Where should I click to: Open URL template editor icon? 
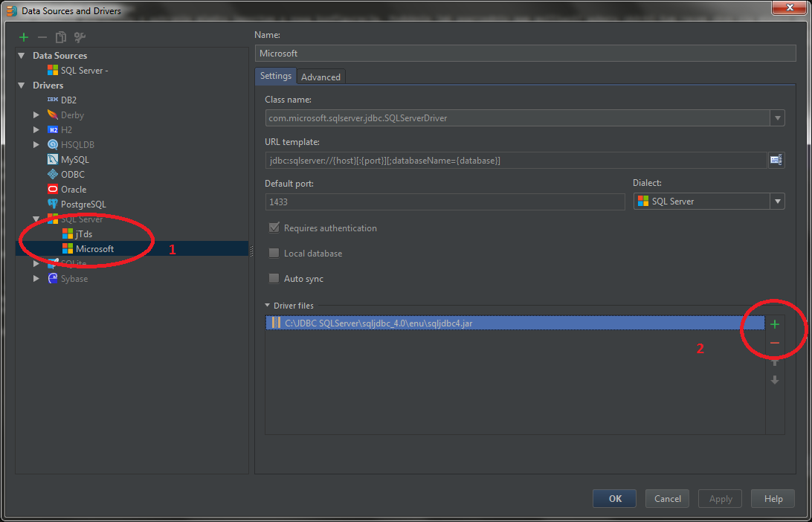[776, 160]
